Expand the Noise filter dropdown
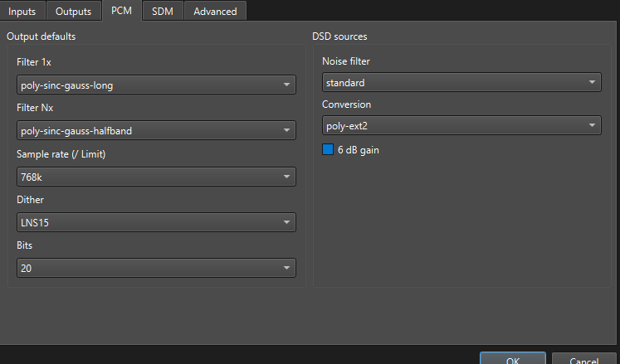Viewport: 620px width, 364px height. pos(461,82)
